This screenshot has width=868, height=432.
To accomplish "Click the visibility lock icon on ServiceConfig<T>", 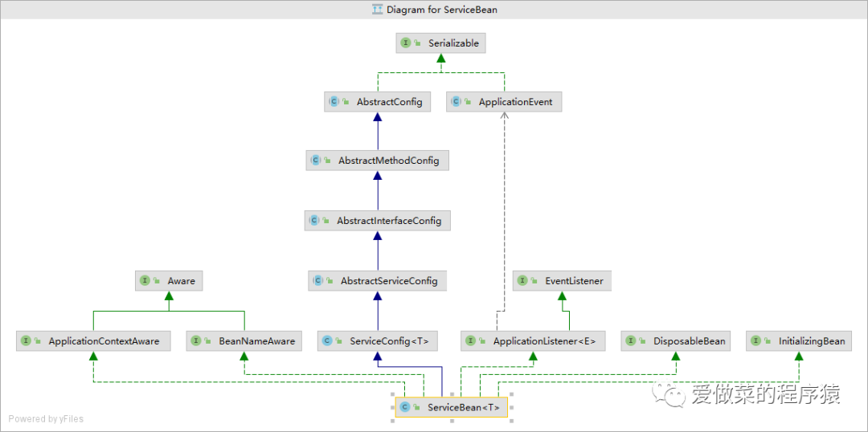I will pos(340,342).
